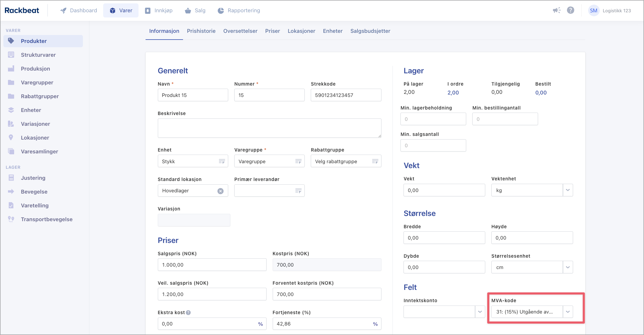Open Varetelling in the sidebar

34,206
